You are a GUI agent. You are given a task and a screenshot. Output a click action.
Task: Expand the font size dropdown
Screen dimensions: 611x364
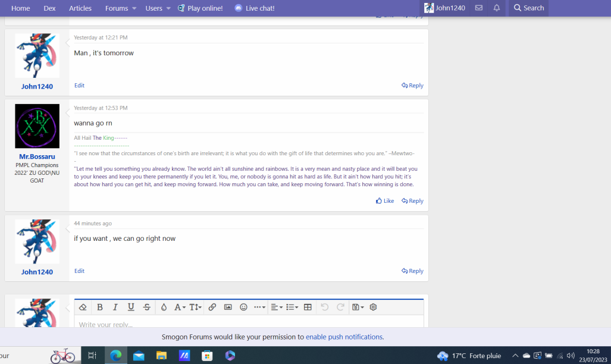195,307
